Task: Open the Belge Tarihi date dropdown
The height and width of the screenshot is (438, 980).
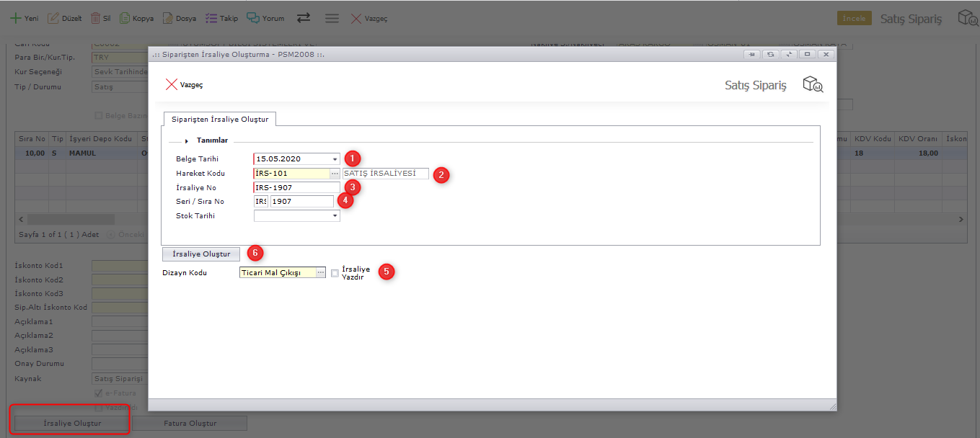Action: coord(335,159)
